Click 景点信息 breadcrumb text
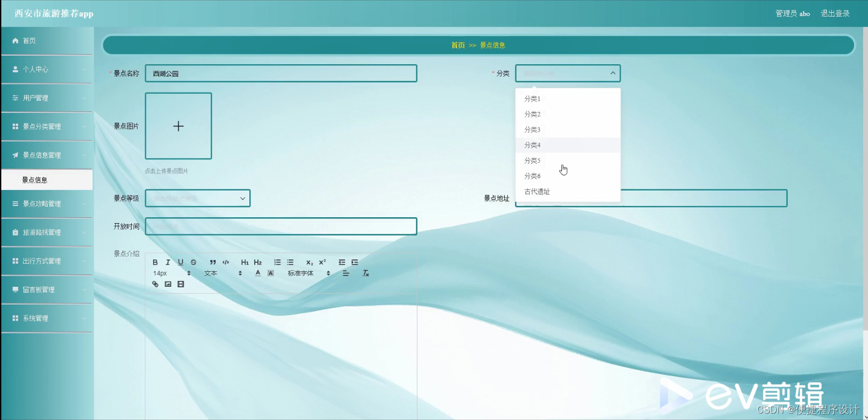 pyautogui.click(x=492, y=45)
